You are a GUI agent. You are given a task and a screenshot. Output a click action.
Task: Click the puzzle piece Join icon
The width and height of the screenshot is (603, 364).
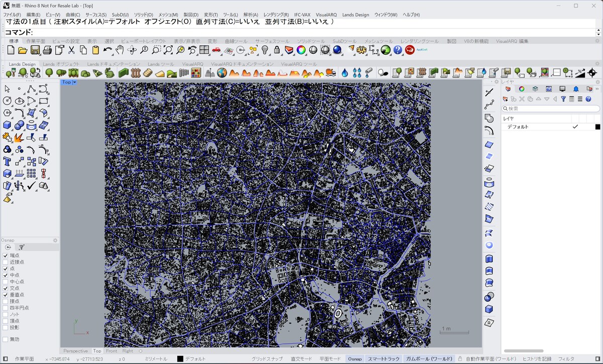coord(7,137)
